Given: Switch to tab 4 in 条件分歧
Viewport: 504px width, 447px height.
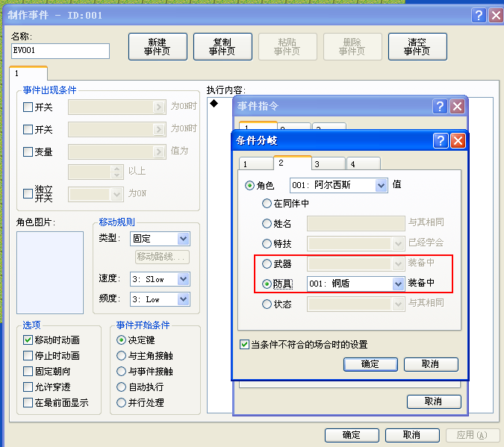Looking at the screenshot, I should click(x=364, y=164).
